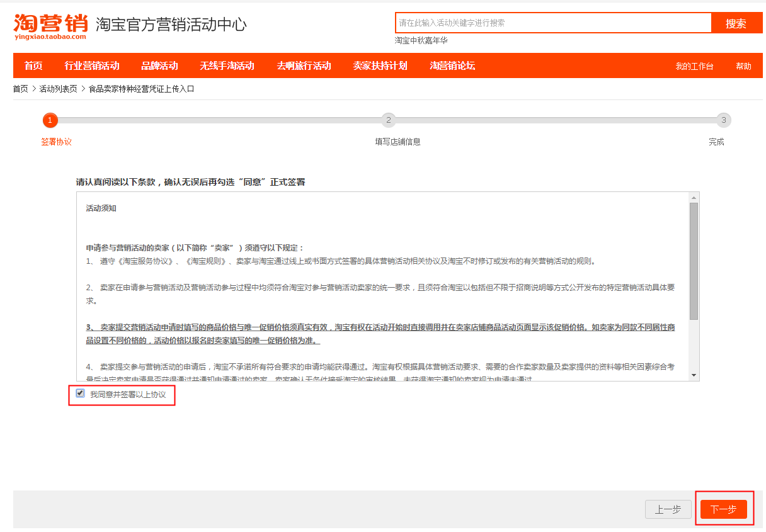Viewport: 766px width, 532px height.
Task: Click 食品卖家特种经营凭证上传入口 breadcrumb text
Action: coord(142,89)
